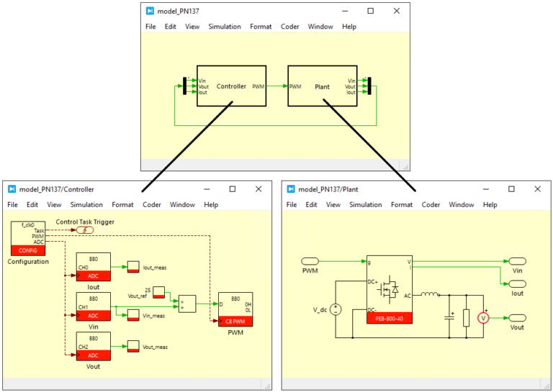
Task: Open Edit menu in Controller window
Action: 32,204
